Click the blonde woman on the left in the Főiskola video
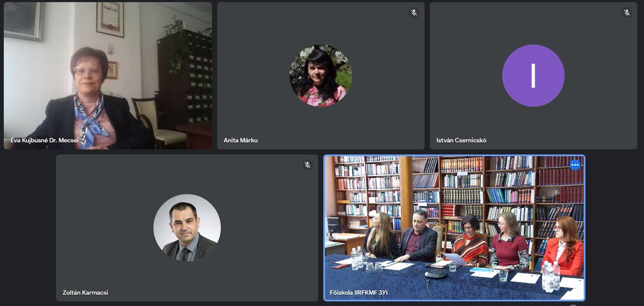Screen dimensions: 644x306 tap(382, 236)
